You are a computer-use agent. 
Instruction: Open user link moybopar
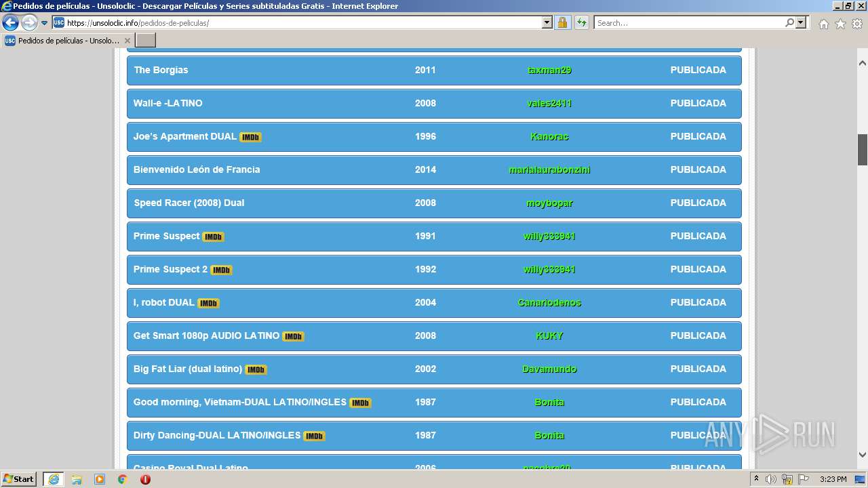tap(549, 203)
